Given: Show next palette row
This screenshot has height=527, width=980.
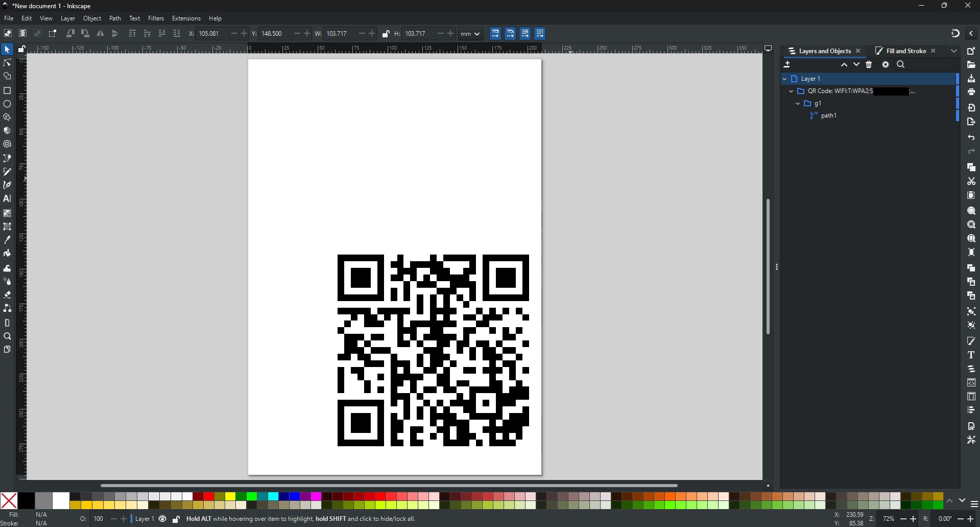Looking at the screenshot, I should click(962, 501).
